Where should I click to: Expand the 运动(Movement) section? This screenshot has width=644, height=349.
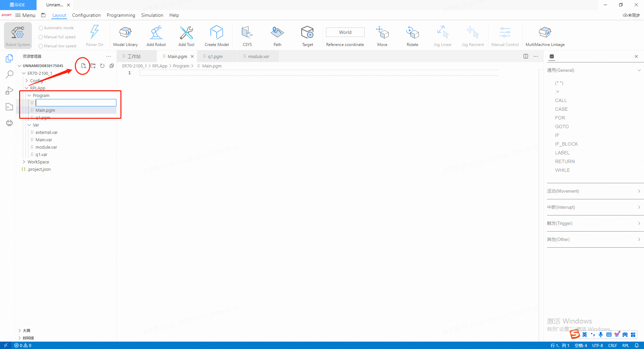pyautogui.click(x=594, y=191)
